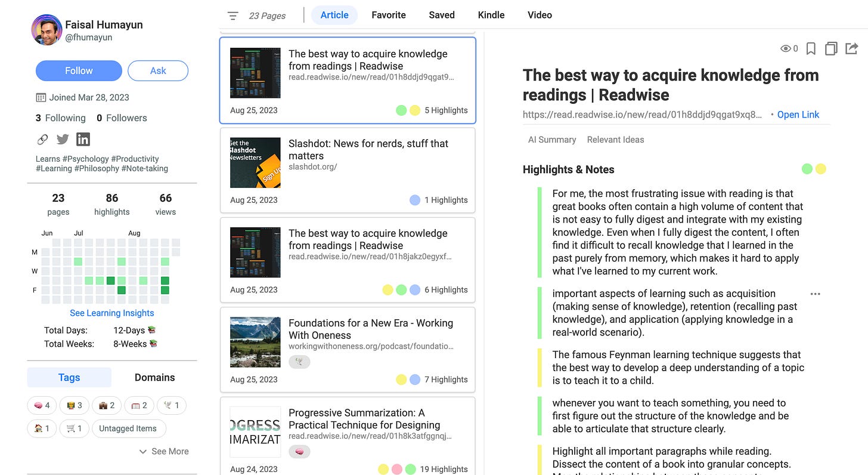Filter by the teacher tag with 3 items
Image resolution: width=868 pixels, height=475 pixels.
(75, 406)
